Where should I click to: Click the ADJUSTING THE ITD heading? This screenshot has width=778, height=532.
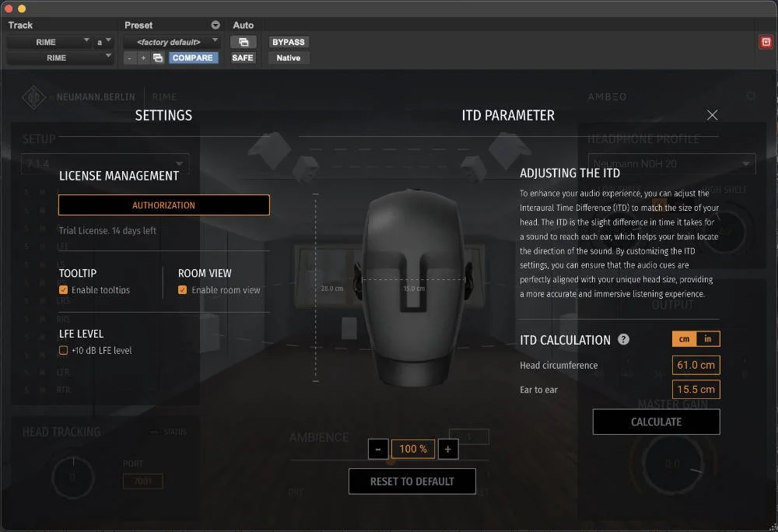point(569,173)
